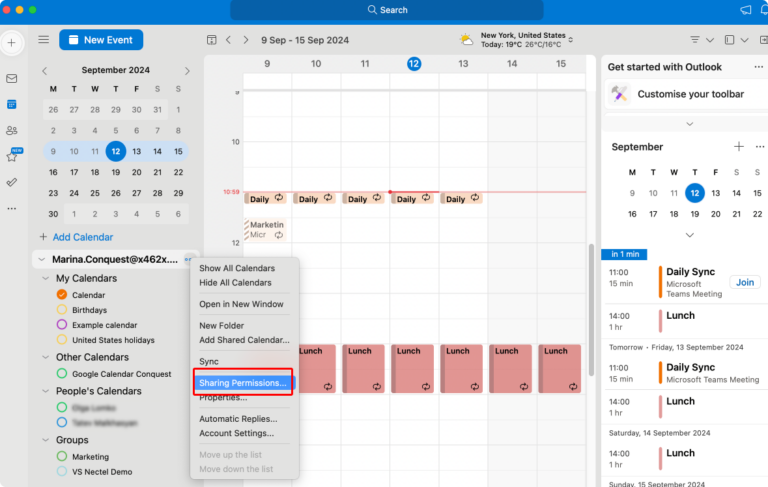Toggle the hamburger navigation pane icon
Screen dimensions: 768x487
tap(43, 40)
